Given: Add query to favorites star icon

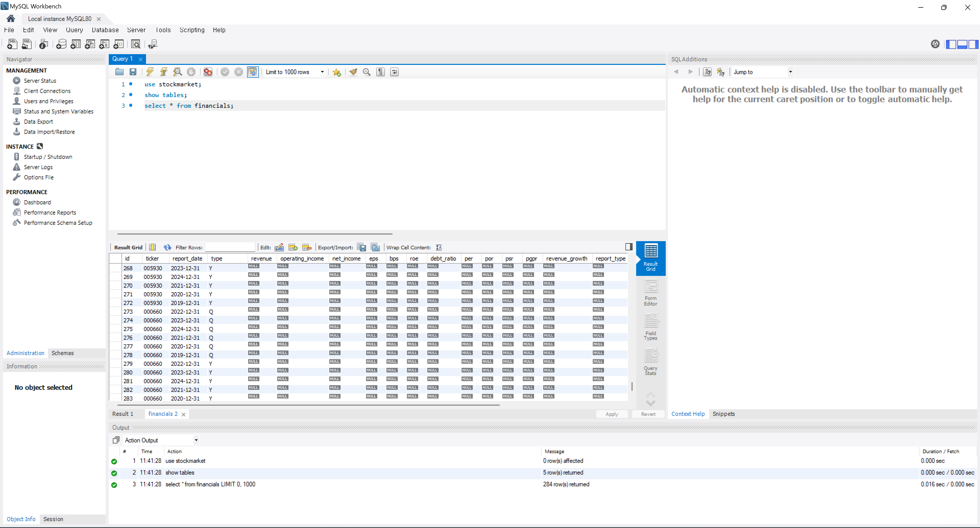Looking at the screenshot, I should click(337, 72).
